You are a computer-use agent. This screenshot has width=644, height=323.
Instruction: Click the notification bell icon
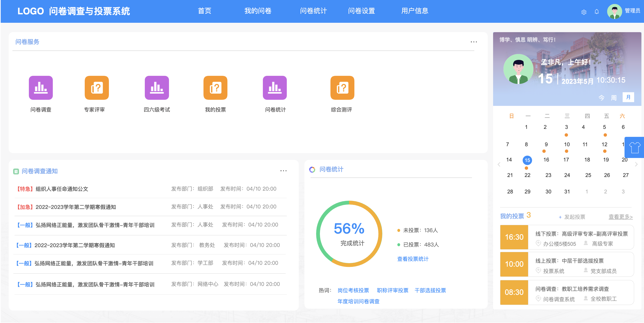597,12
